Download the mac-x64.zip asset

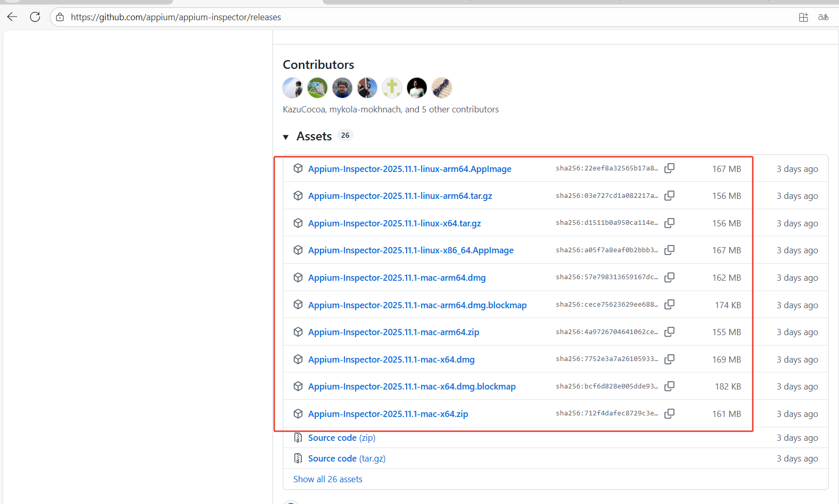(x=388, y=414)
